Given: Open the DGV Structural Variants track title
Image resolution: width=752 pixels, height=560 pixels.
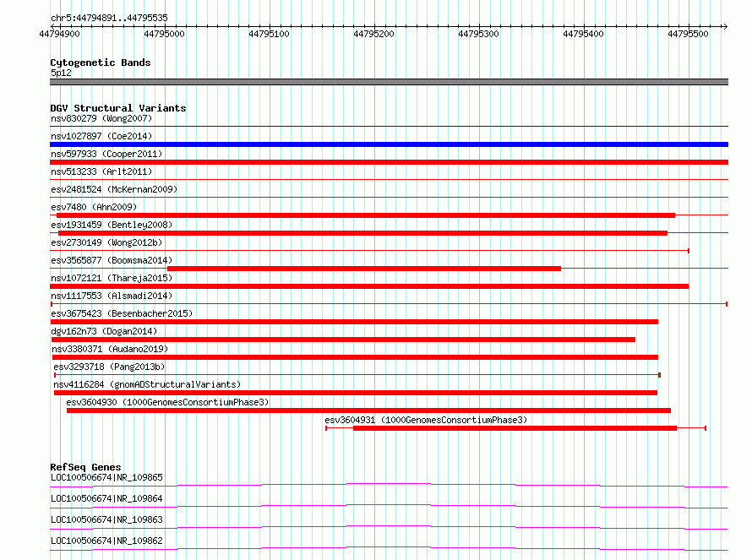Looking at the screenshot, I should pyautogui.click(x=118, y=108).
